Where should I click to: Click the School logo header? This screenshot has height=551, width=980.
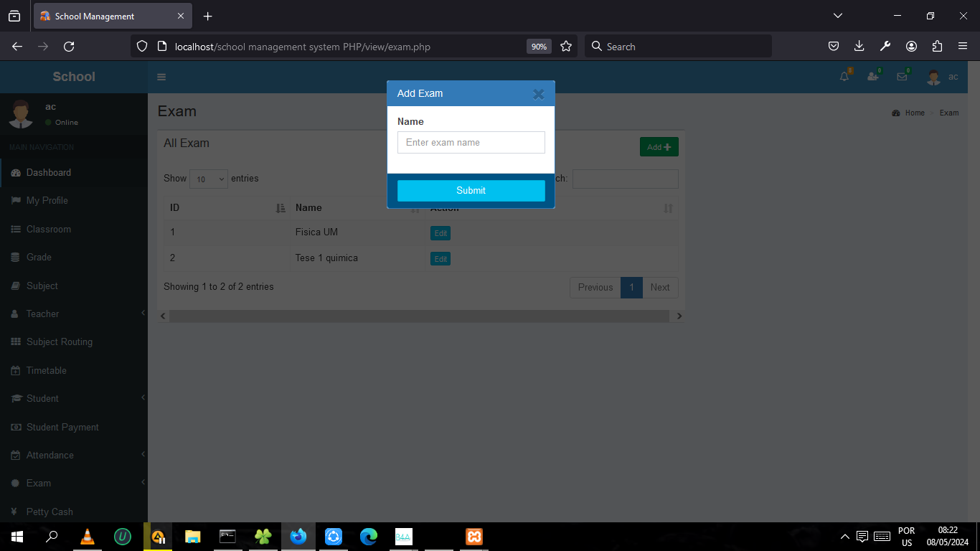pos(74,77)
